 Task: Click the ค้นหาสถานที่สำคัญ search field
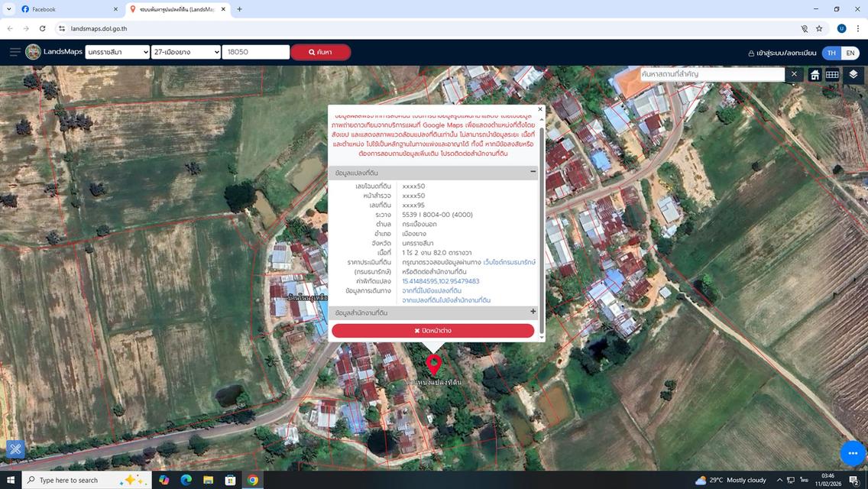click(x=711, y=74)
